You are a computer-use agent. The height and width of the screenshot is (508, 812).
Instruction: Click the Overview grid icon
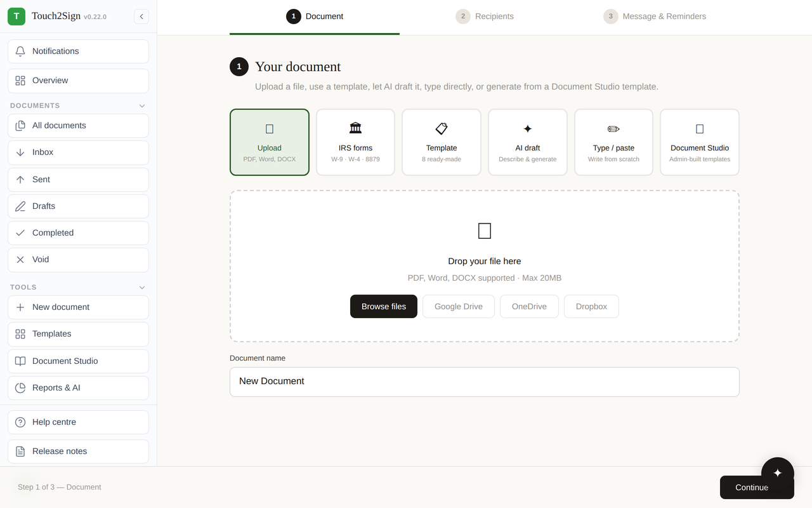tap(20, 81)
